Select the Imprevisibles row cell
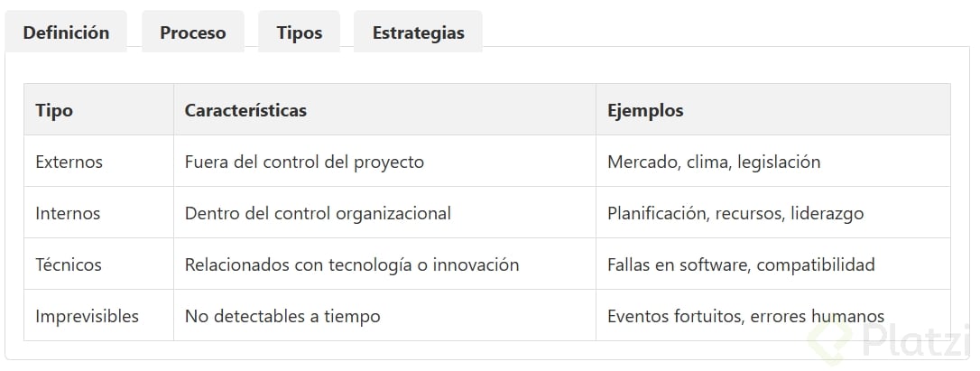Image resolution: width=980 pixels, height=371 pixels. (x=88, y=316)
